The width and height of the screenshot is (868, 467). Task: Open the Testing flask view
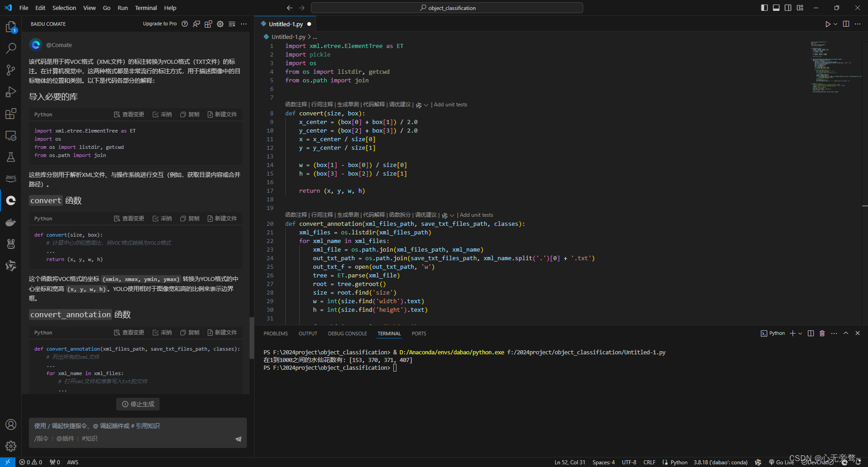(x=11, y=157)
